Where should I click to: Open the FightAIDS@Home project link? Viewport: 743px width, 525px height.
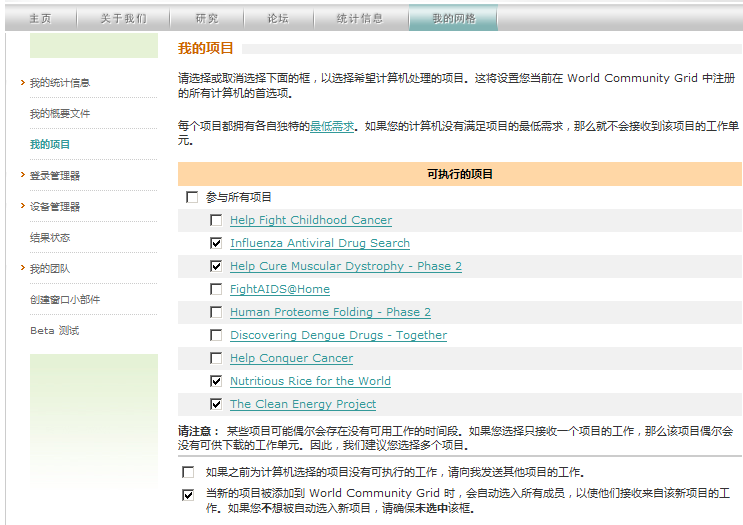tap(280, 289)
